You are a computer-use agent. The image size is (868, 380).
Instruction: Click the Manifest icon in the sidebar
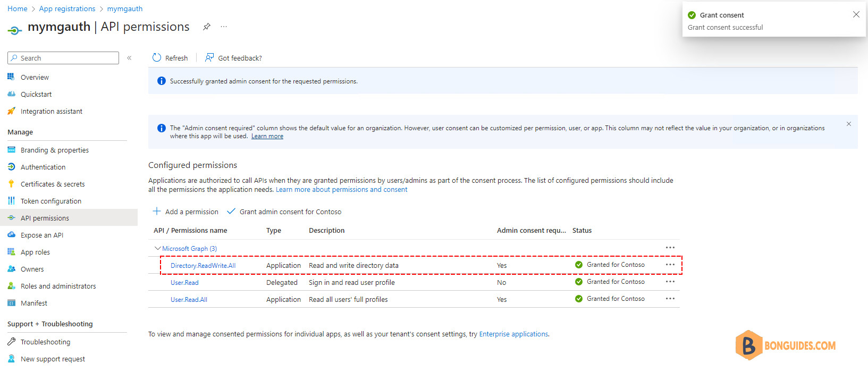(11, 303)
